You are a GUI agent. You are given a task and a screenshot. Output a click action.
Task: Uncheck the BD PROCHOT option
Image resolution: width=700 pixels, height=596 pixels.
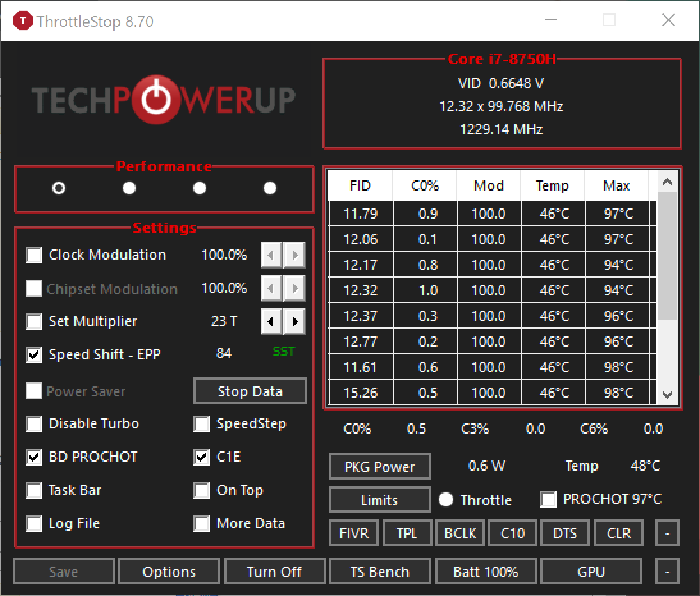pos(34,457)
